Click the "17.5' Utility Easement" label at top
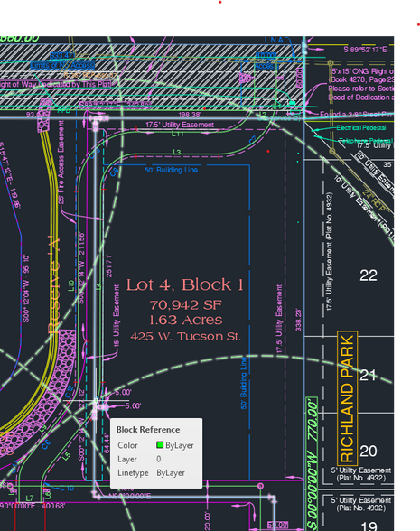Screen dimensions: 420x531 tap(180, 125)
